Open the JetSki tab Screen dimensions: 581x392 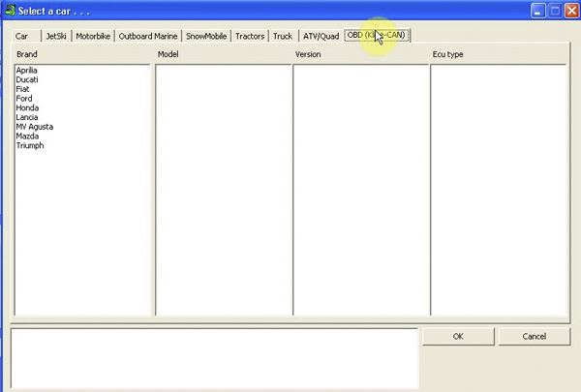coord(57,36)
